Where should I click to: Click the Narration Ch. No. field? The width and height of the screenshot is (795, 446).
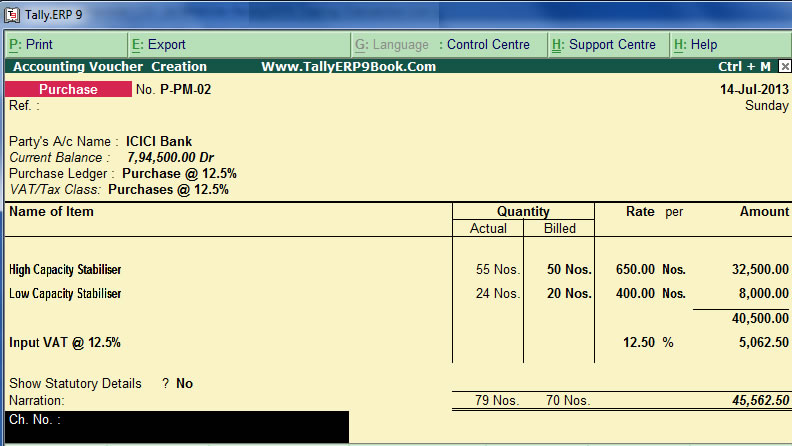click(177, 427)
